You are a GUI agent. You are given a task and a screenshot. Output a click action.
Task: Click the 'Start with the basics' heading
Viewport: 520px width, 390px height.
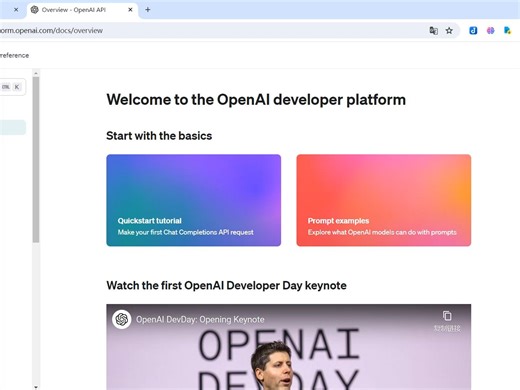(159, 136)
